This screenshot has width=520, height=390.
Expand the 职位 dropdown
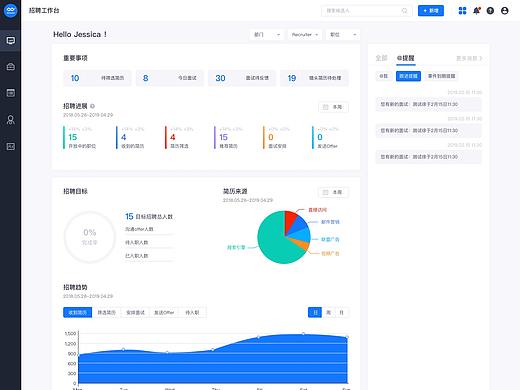[x=343, y=35]
